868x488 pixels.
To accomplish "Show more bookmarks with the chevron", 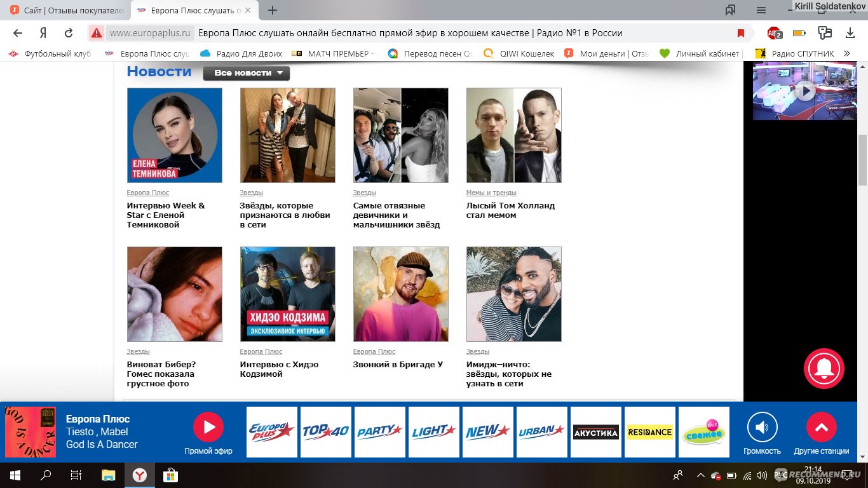I will click(x=847, y=53).
